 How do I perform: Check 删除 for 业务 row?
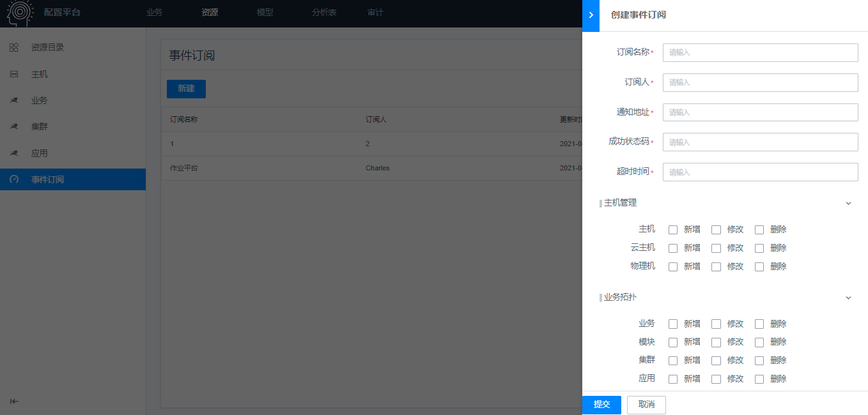tap(759, 324)
